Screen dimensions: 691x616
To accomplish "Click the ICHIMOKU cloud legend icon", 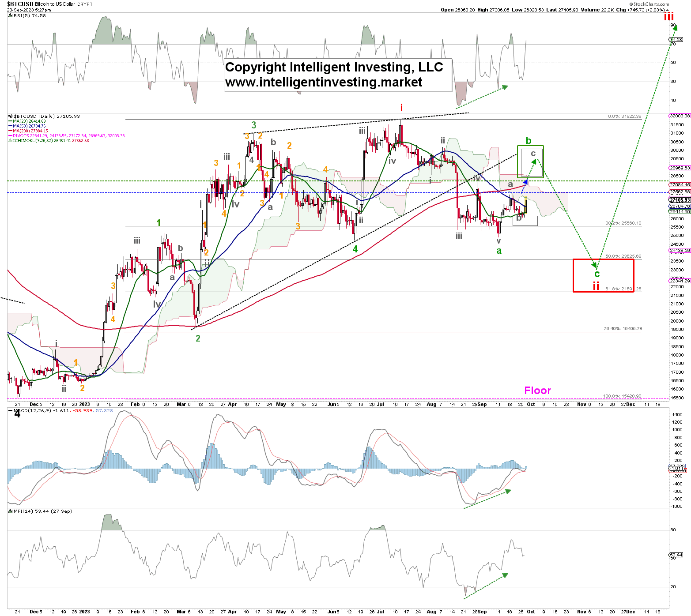I will (x=11, y=141).
